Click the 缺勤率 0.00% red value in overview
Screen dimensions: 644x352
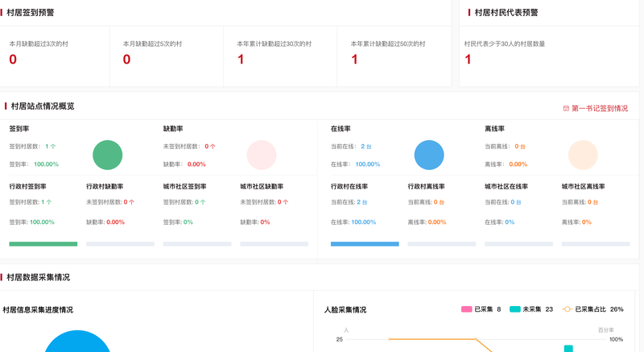pyautogui.click(x=196, y=164)
